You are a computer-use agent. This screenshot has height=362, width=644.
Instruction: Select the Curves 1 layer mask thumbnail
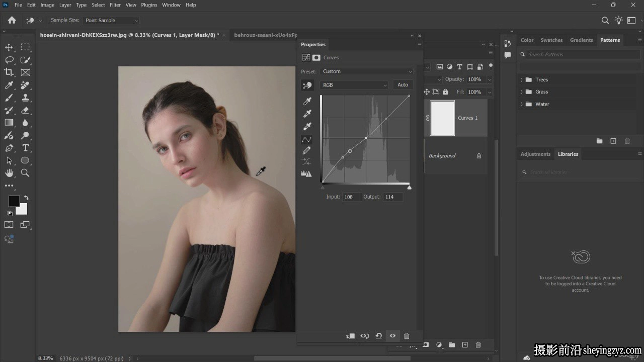coord(442,118)
